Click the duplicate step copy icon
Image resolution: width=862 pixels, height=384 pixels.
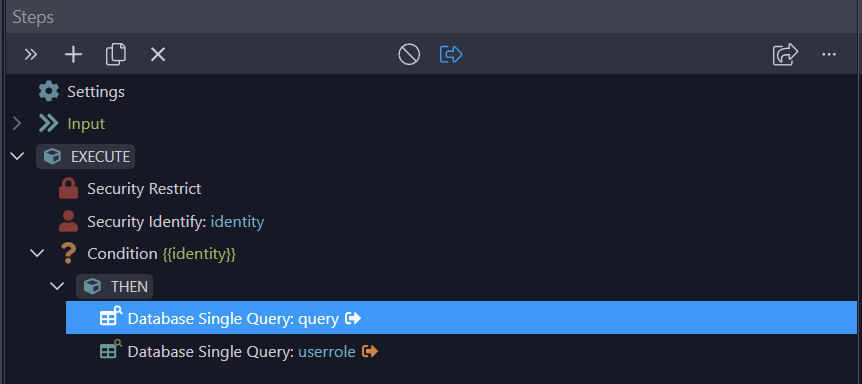(115, 54)
